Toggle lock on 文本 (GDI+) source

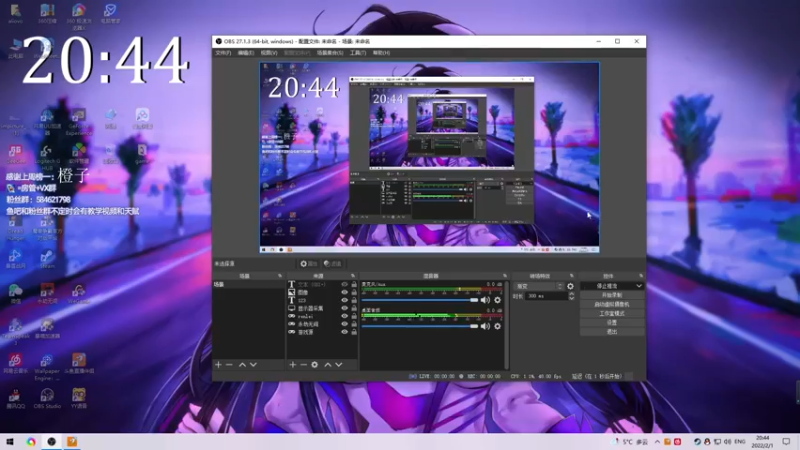pos(354,285)
